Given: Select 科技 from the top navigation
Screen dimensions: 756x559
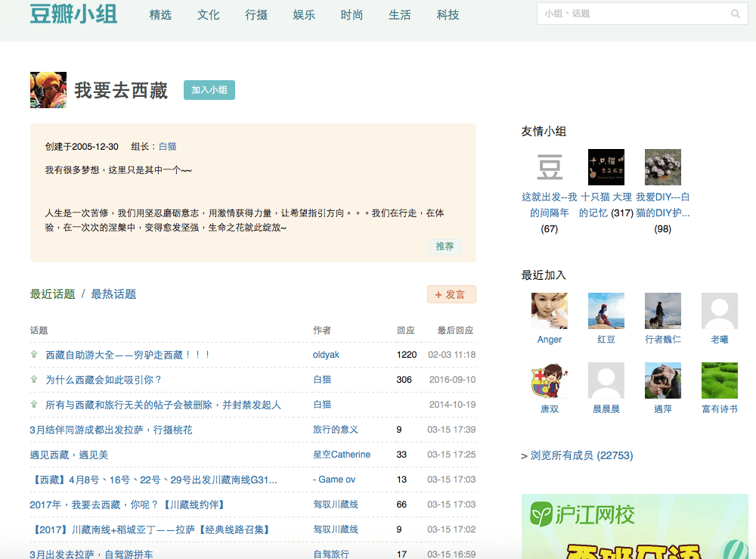Looking at the screenshot, I should (448, 14).
